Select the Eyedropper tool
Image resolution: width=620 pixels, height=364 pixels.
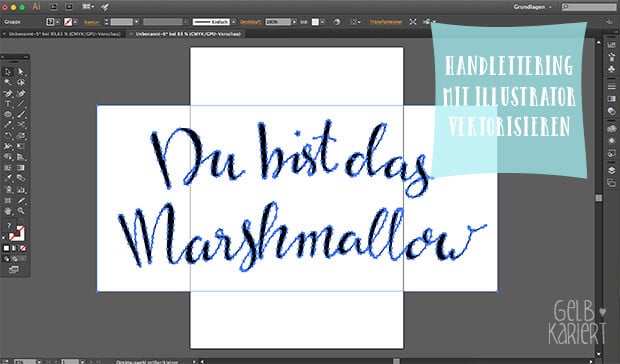[x=8, y=179]
